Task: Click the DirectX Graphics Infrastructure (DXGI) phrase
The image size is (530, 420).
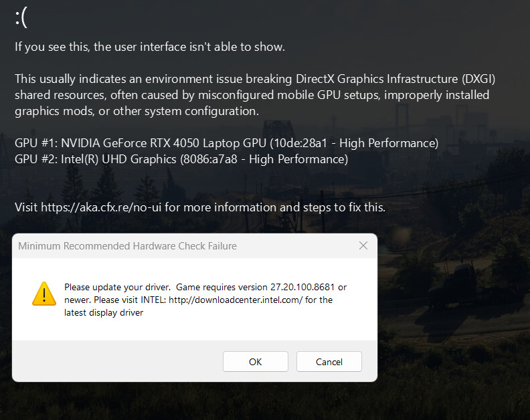Action: point(395,79)
